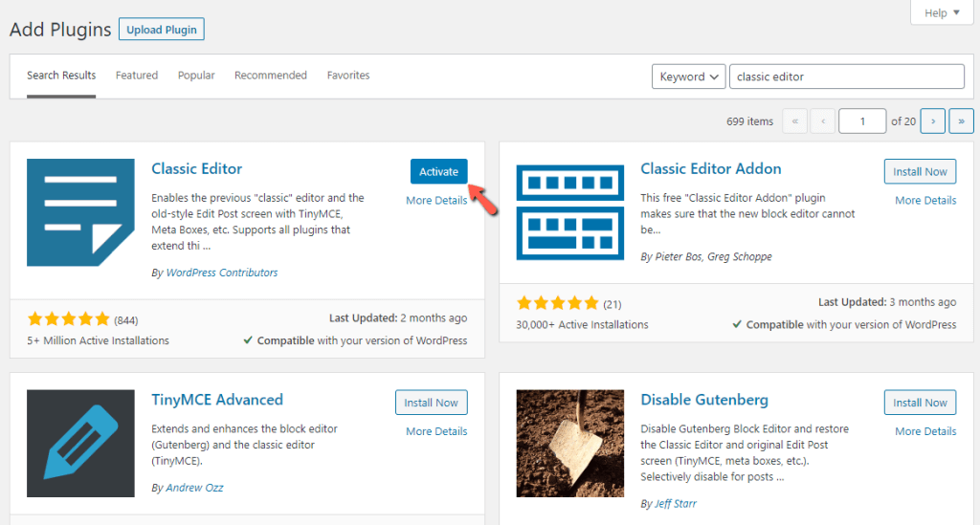980x525 pixels.
Task: Open the WordPress Contributors author link
Action: (x=222, y=273)
